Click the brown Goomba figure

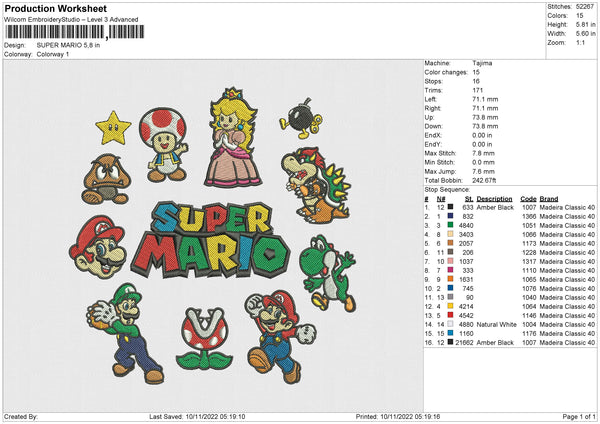[106, 179]
